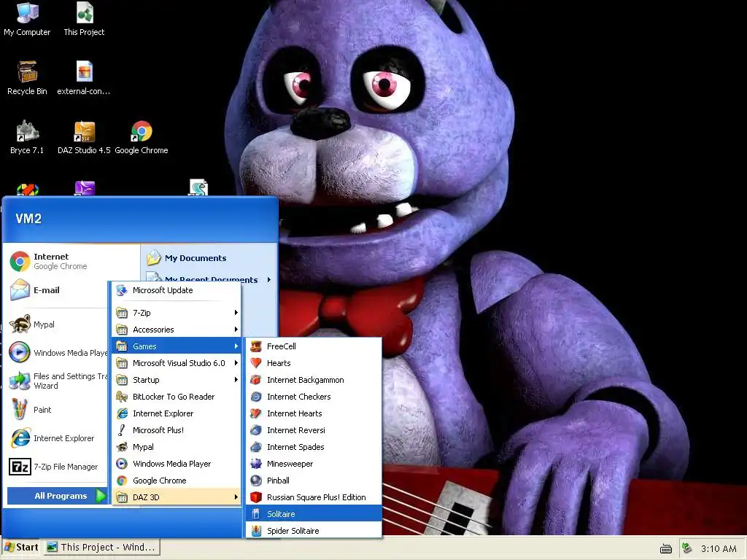Launch Minesweeper
Viewport: 747px width, 560px height.
[314, 464]
